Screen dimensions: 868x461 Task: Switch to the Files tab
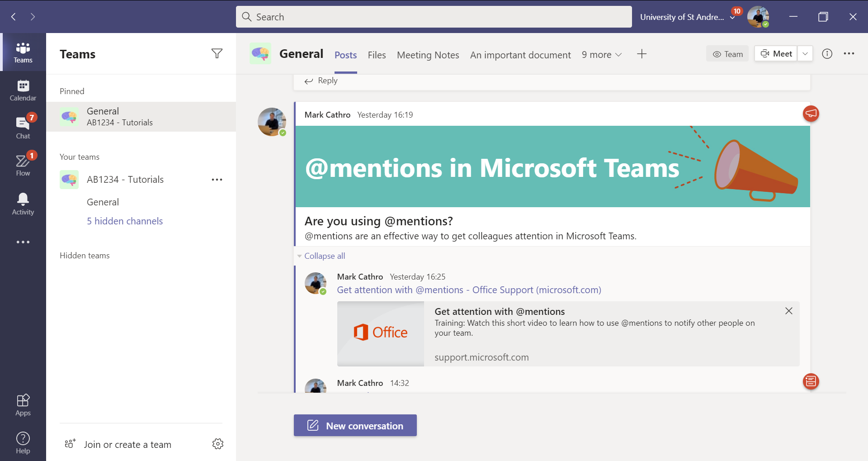(377, 55)
